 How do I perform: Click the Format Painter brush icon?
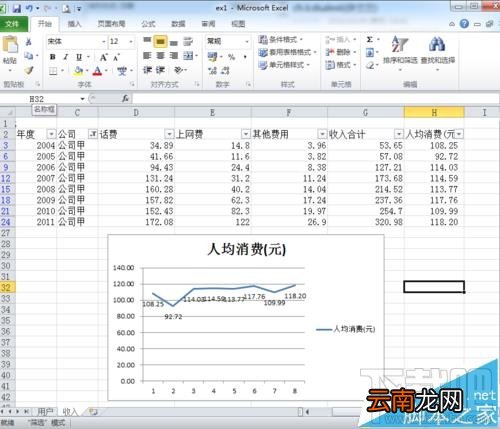point(29,70)
